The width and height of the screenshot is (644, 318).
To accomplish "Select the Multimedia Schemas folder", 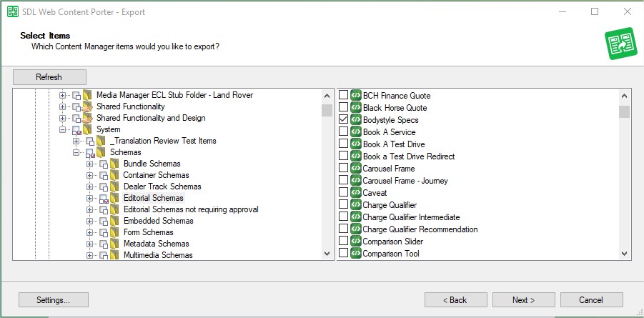I will tap(158, 254).
